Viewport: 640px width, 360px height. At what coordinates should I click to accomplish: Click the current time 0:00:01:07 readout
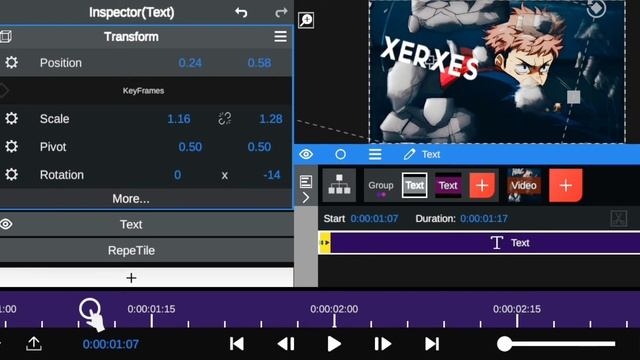[111, 344]
